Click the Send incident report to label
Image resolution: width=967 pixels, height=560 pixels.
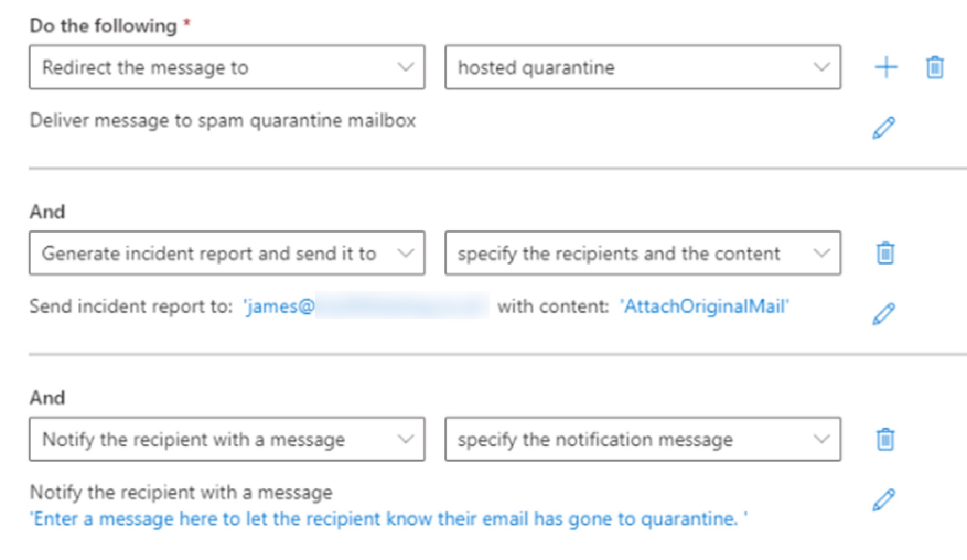[131, 306]
